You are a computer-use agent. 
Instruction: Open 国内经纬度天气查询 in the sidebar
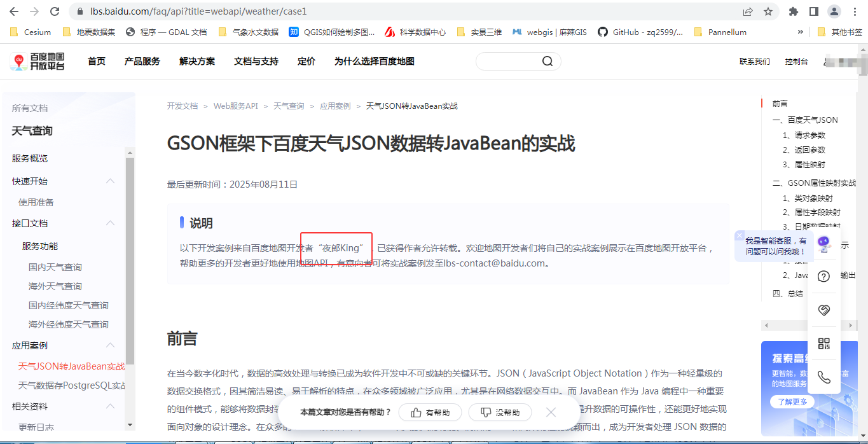pyautogui.click(x=69, y=305)
